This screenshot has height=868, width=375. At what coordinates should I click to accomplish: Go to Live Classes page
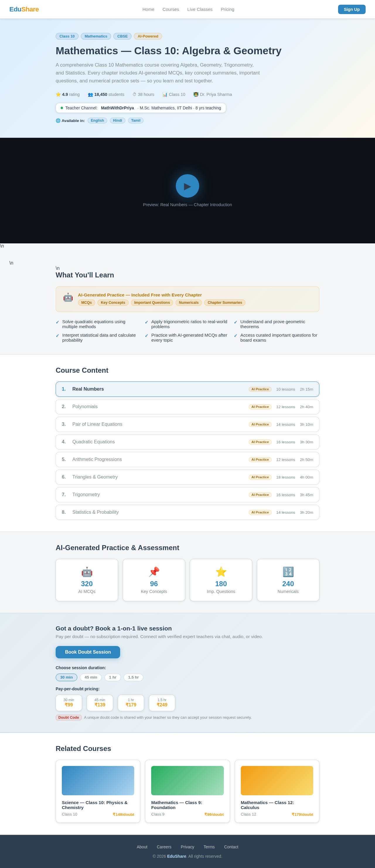200,9
